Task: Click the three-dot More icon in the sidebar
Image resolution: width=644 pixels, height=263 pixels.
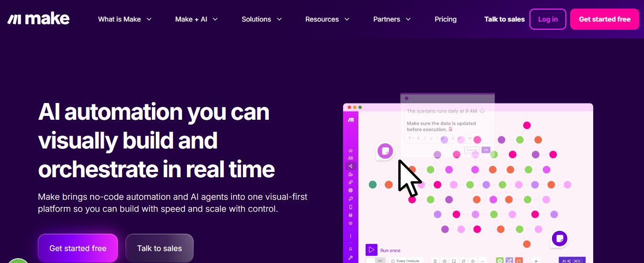Action: pos(351,236)
